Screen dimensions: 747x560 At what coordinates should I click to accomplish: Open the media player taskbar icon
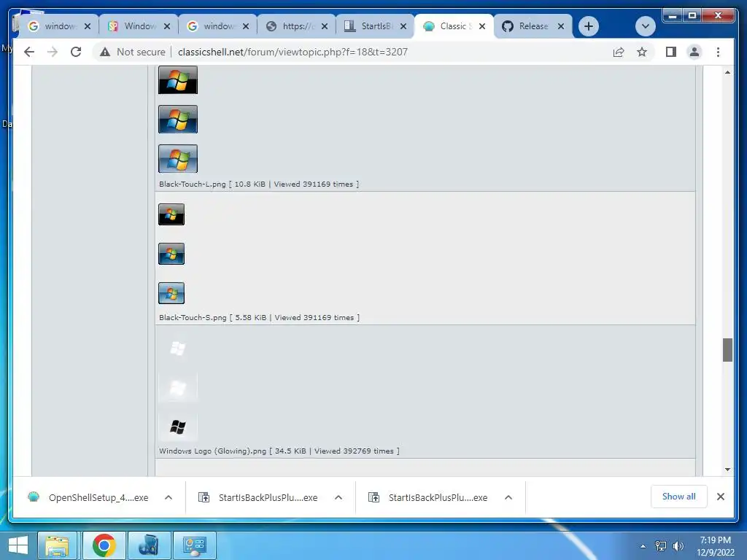pos(149,545)
